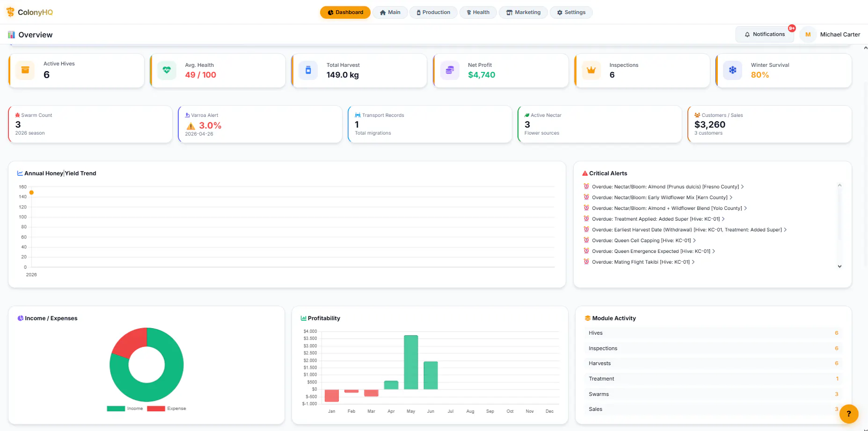Click the Winter Survival snowflake icon

732,70
